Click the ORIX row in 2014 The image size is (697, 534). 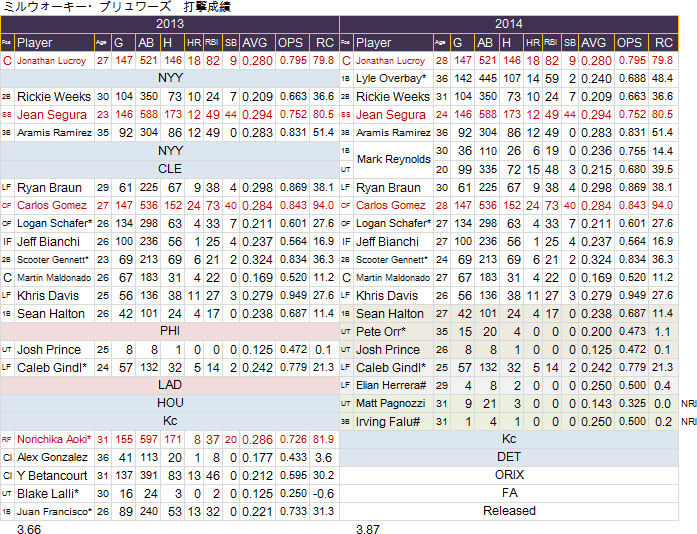click(x=509, y=475)
